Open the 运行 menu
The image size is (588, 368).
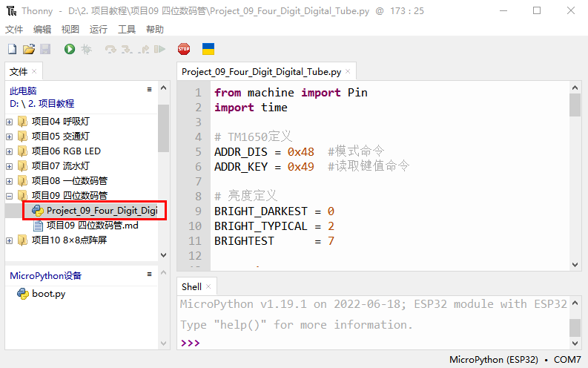click(99, 30)
